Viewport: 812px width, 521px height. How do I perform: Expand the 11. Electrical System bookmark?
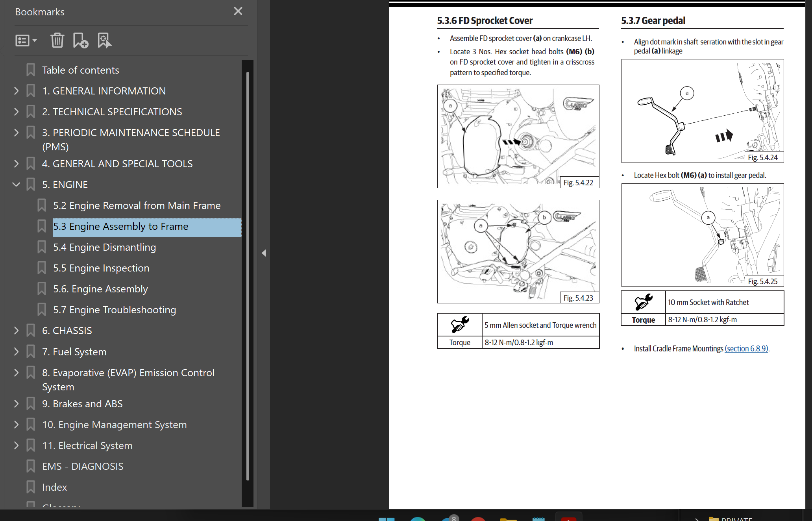point(16,445)
